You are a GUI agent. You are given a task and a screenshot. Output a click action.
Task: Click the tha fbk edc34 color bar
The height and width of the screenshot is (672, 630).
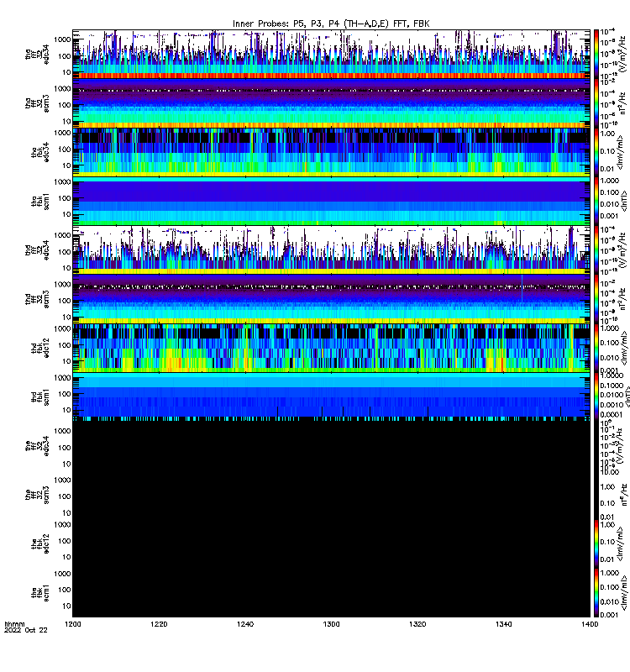[x=596, y=152]
